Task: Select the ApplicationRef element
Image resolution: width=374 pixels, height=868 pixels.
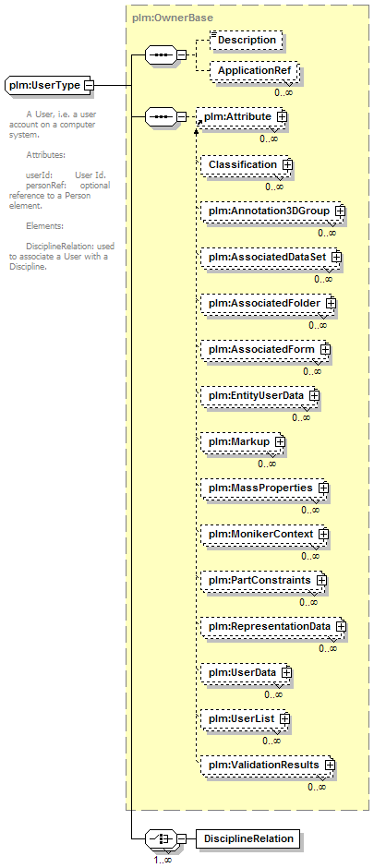Action: (x=255, y=71)
